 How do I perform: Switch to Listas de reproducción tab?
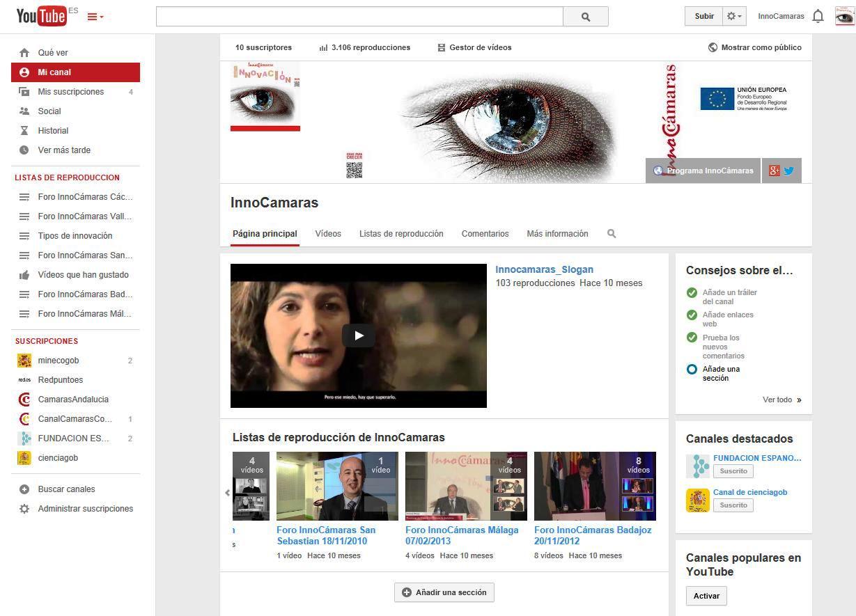(x=401, y=234)
